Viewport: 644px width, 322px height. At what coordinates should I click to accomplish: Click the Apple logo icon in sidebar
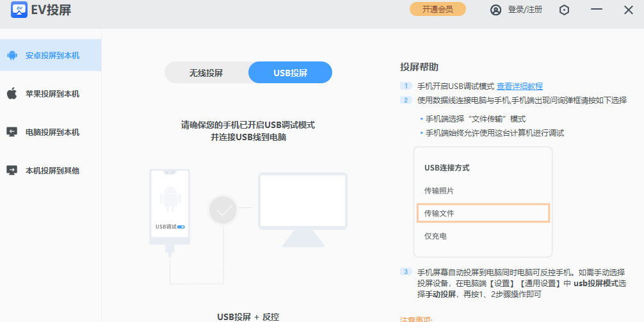(x=12, y=94)
